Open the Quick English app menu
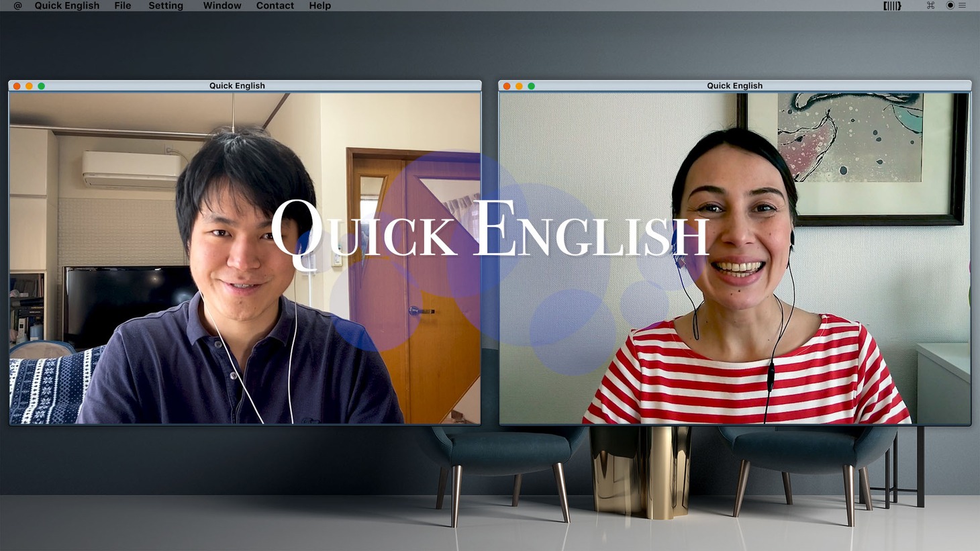 click(x=66, y=5)
